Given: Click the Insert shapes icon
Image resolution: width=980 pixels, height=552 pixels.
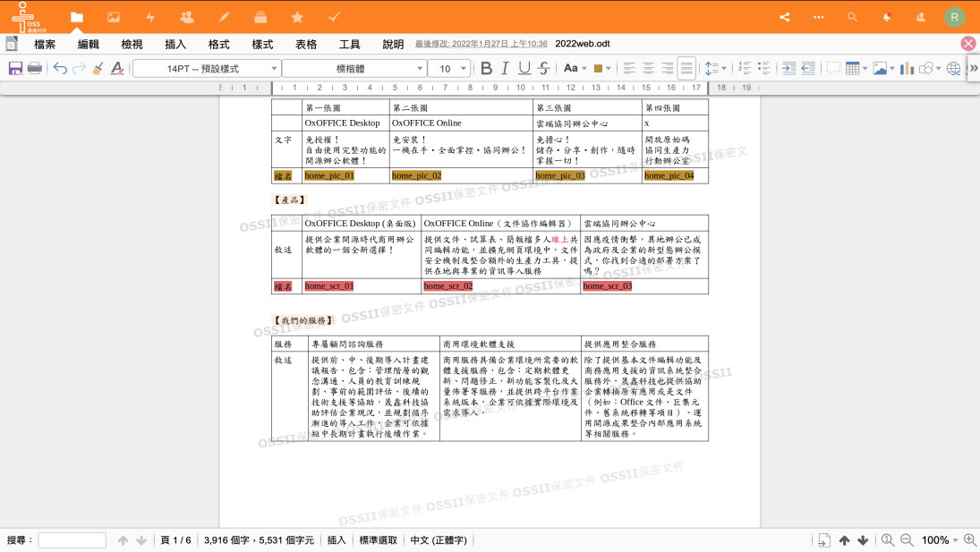Looking at the screenshot, I should click(x=926, y=68).
